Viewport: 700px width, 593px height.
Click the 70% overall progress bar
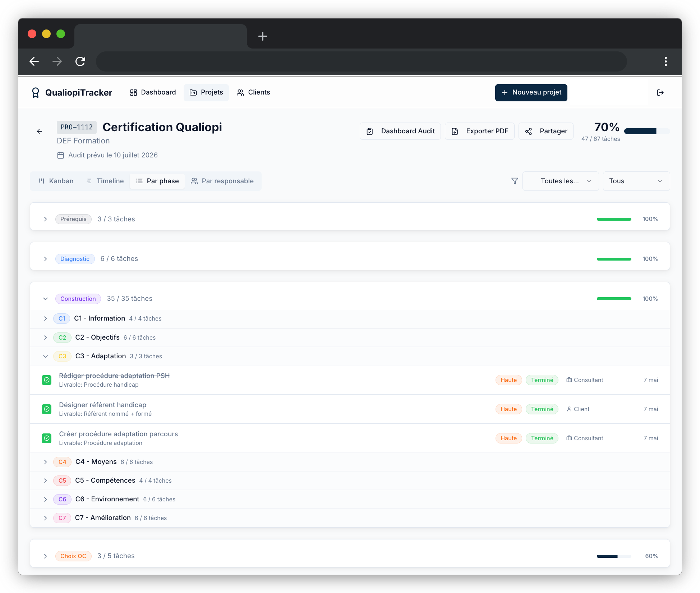click(x=646, y=131)
